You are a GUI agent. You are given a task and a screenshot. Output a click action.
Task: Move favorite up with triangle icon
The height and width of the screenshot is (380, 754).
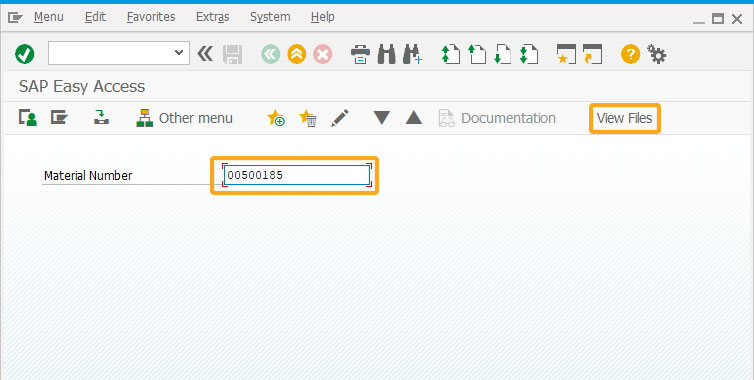tap(414, 118)
